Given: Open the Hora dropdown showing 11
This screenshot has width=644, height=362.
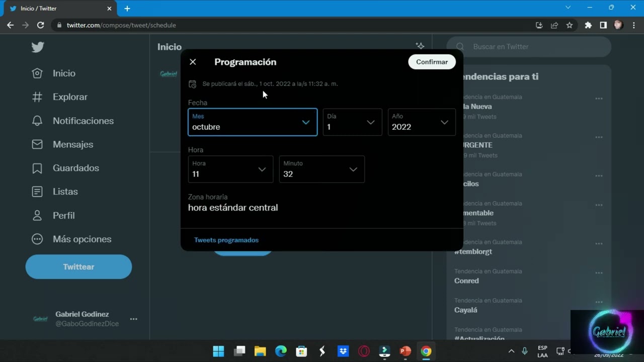Looking at the screenshot, I should point(230,169).
